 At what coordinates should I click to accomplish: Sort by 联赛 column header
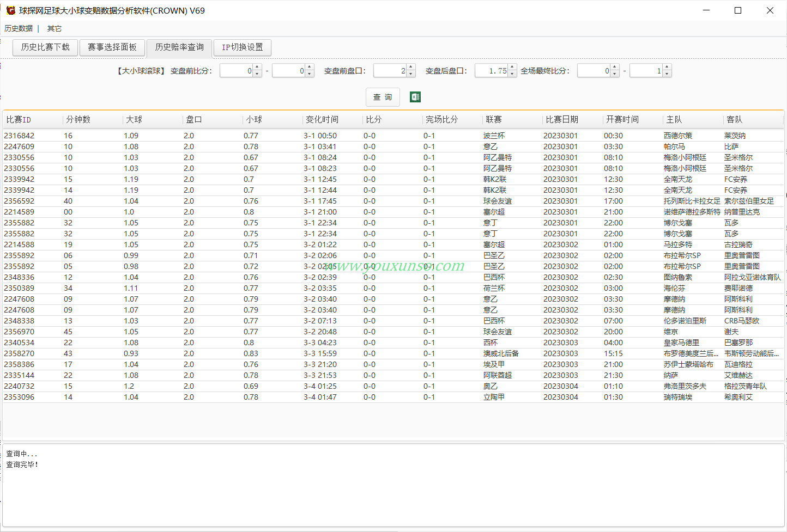512,119
